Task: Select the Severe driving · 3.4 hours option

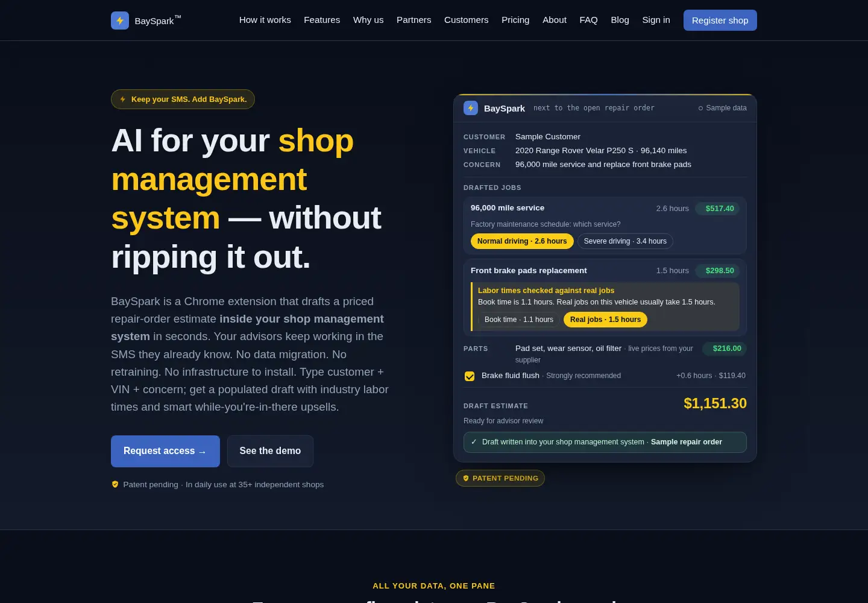Action: tap(625, 241)
